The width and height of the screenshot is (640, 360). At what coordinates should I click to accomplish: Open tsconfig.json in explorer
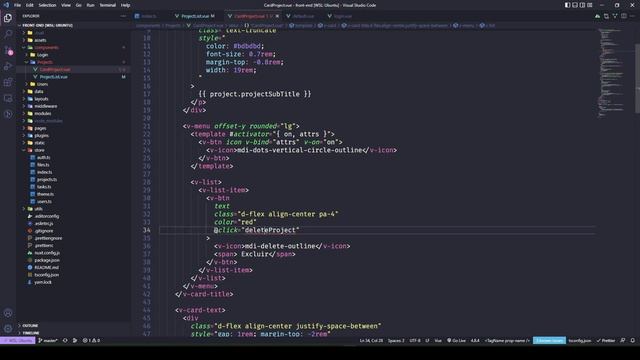47,275
